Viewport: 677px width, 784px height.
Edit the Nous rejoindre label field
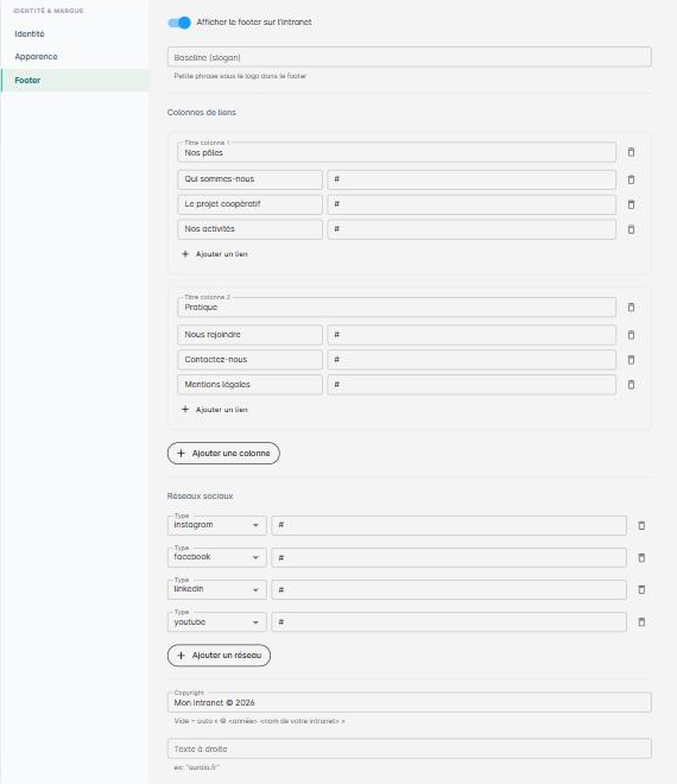[249, 335]
